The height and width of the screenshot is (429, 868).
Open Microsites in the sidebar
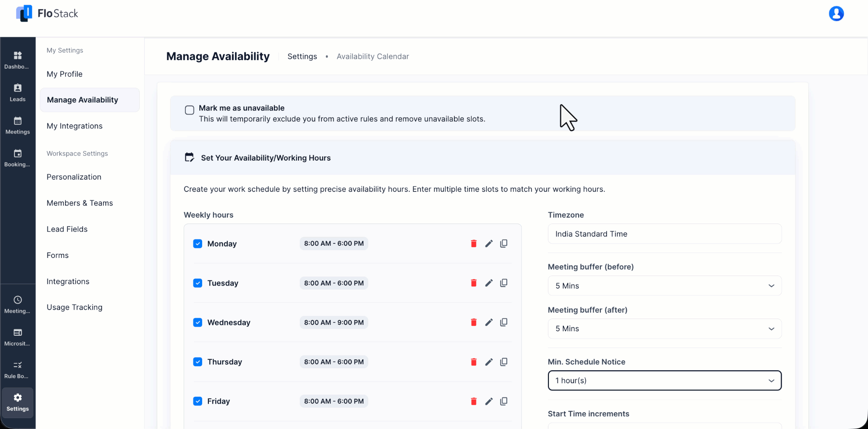pyautogui.click(x=18, y=337)
